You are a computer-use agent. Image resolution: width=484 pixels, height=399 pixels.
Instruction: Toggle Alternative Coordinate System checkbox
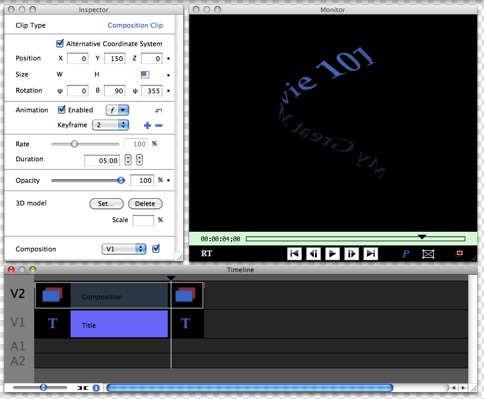tap(60, 43)
